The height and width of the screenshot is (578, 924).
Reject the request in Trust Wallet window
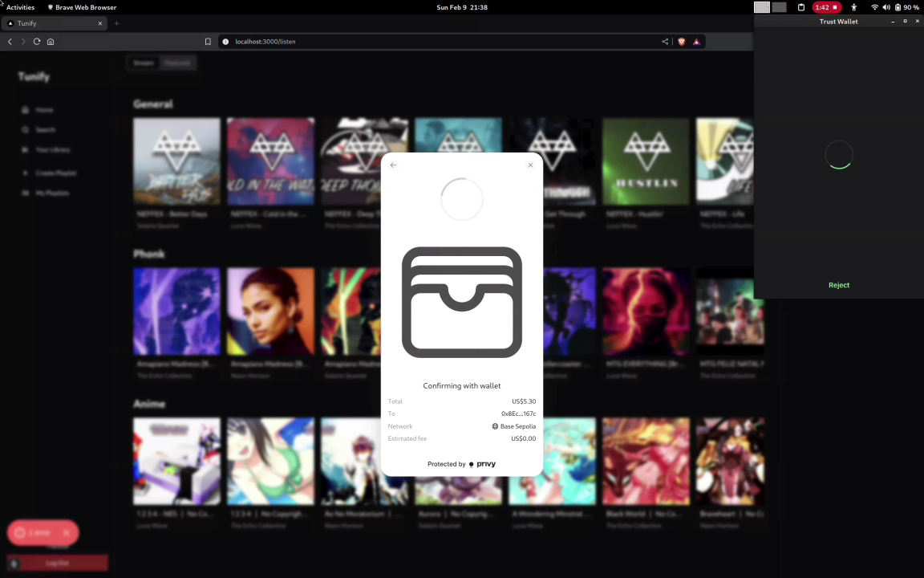838,285
